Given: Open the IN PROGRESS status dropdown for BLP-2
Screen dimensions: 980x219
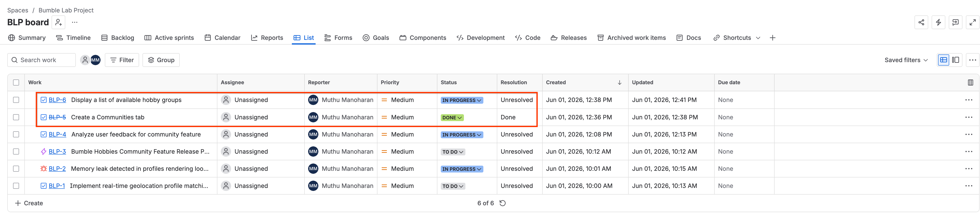Looking at the screenshot, I should pos(462,169).
